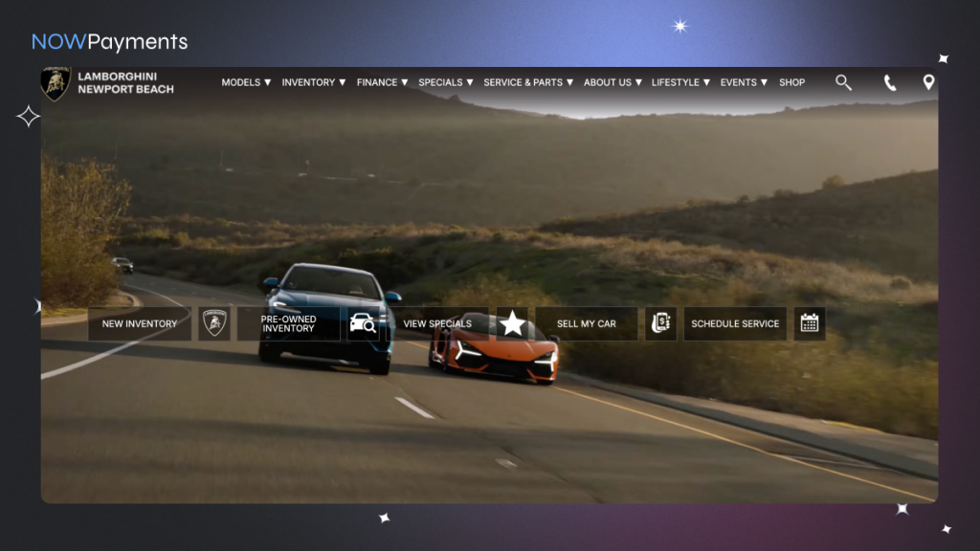Click the Sell My Car button

coord(587,323)
